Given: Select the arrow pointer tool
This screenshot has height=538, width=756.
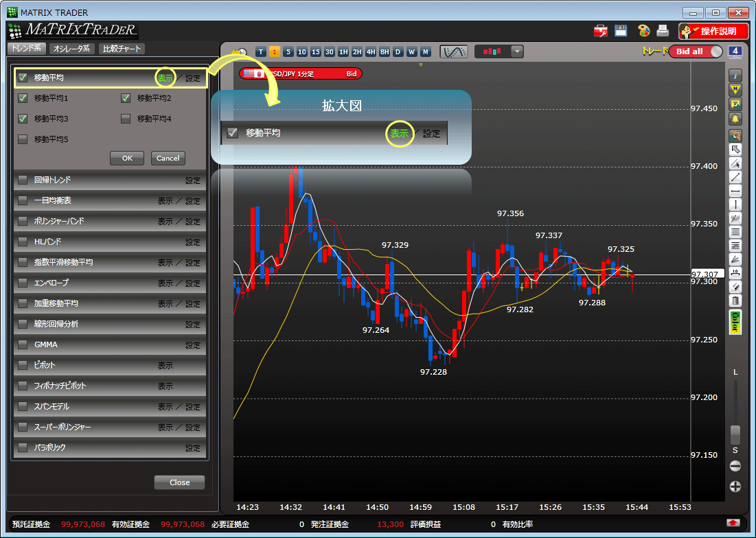Looking at the screenshot, I should [x=735, y=150].
